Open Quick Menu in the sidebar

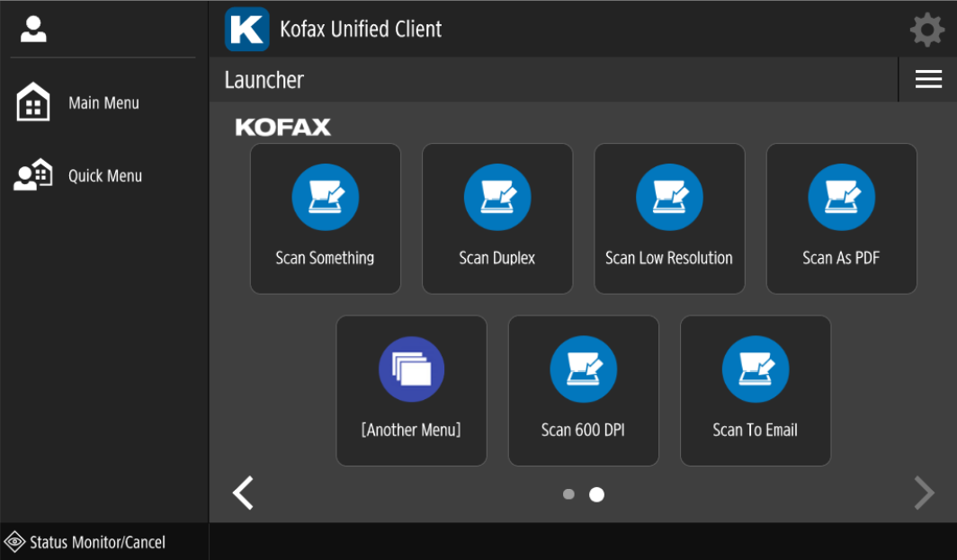tap(104, 176)
